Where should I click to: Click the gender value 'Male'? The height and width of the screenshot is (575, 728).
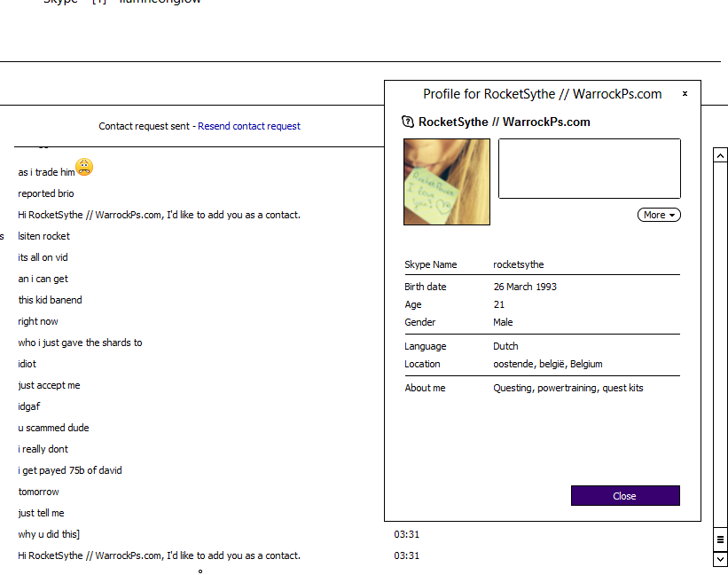(503, 322)
